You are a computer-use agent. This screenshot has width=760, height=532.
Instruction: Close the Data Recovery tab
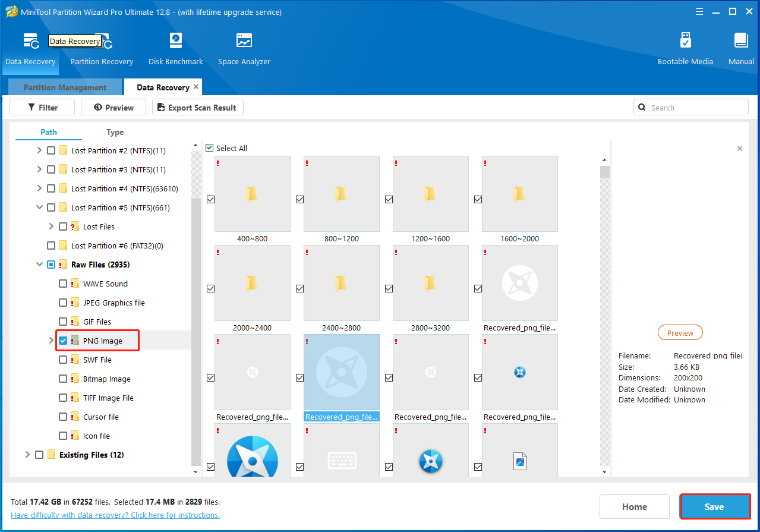(196, 87)
